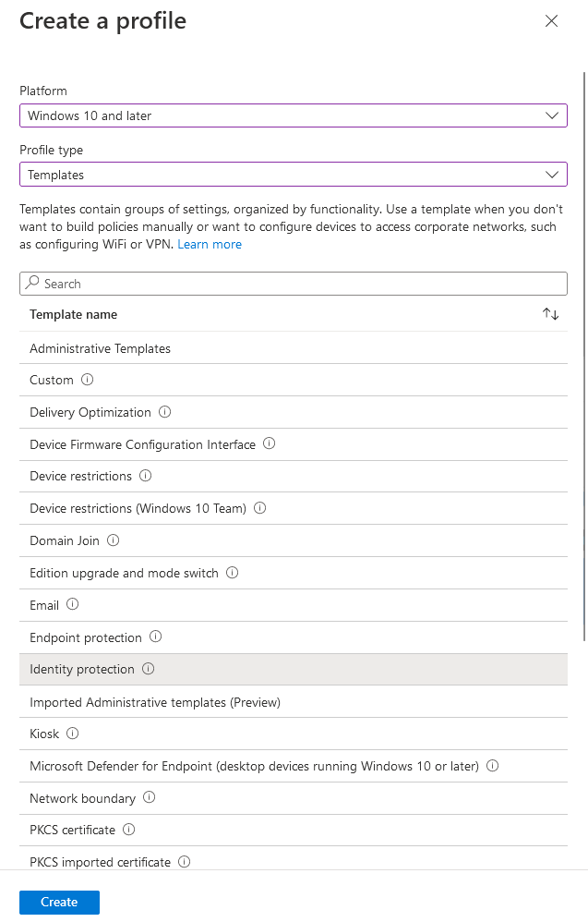Close the Create a profile pane

coord(551,21)
